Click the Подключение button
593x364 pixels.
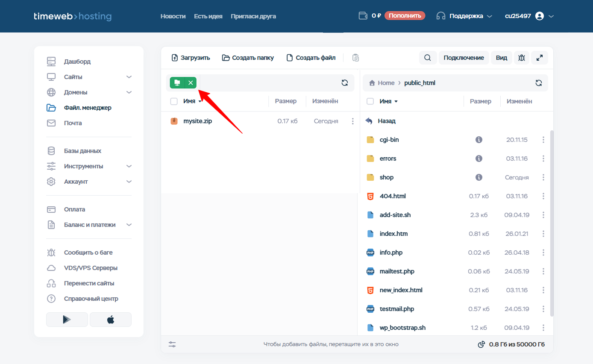tap(464, 58)
